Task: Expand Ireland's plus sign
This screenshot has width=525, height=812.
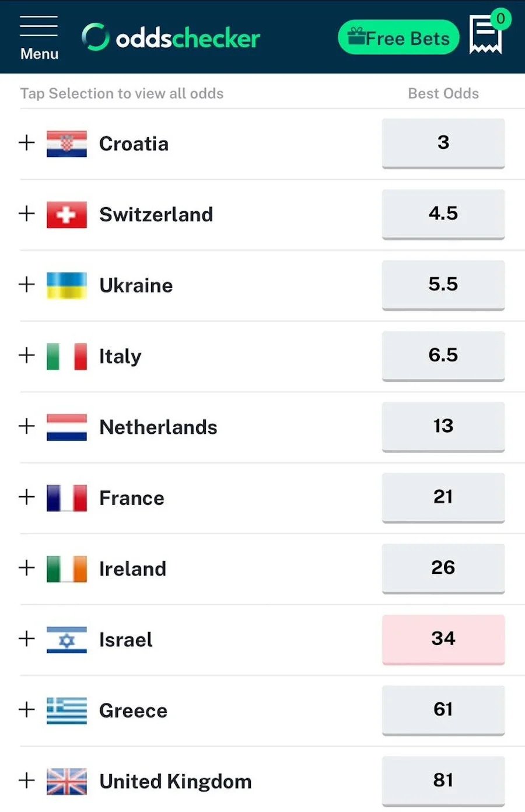Action: click(27, 568)
